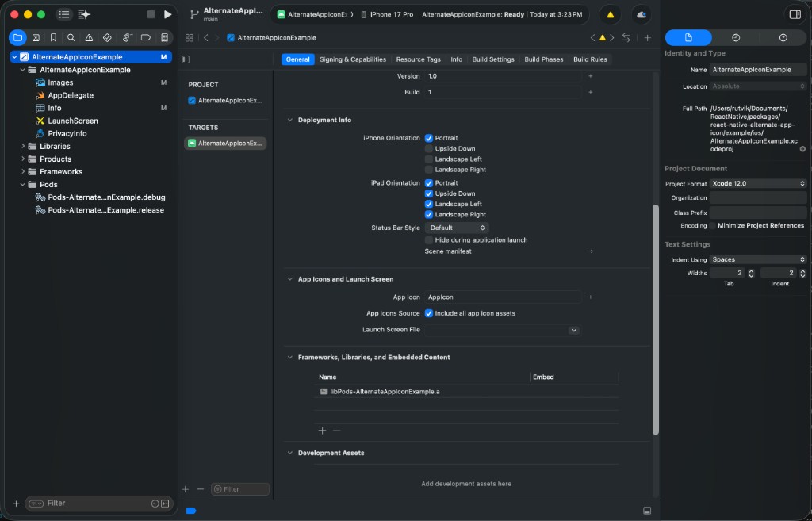Uncheck Include all app icon assets
This screenshot has width=812, height=521.
(429, 313)
